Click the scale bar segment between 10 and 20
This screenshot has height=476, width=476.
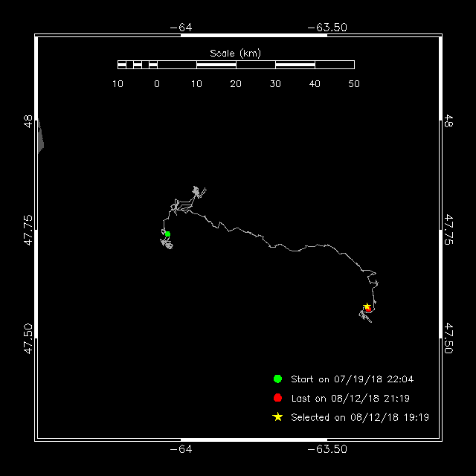coord(216,65)
